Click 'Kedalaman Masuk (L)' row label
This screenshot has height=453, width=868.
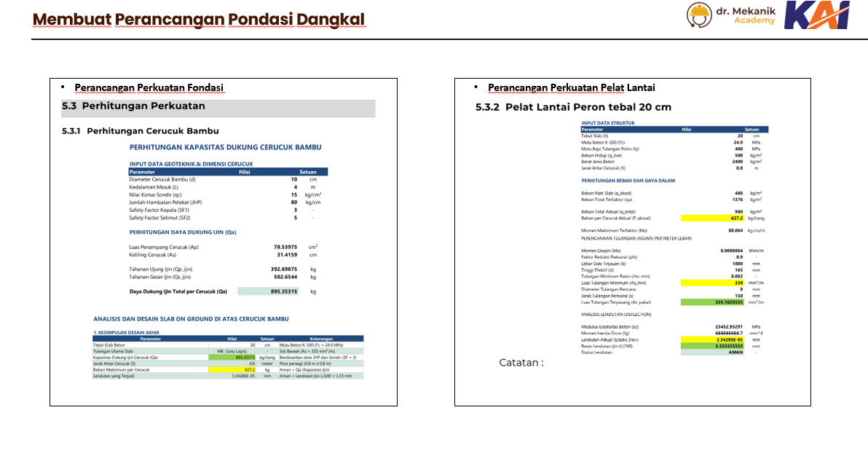tap(154, 187)
